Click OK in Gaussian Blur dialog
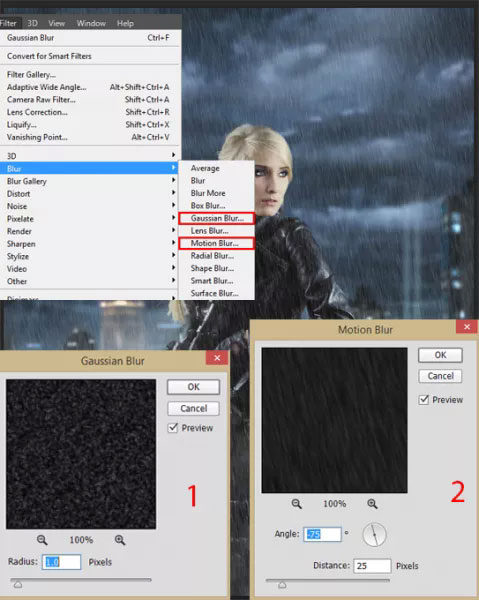Image resolution: width=479 pixels, height=600 pixels. click(x=193, y=387)
